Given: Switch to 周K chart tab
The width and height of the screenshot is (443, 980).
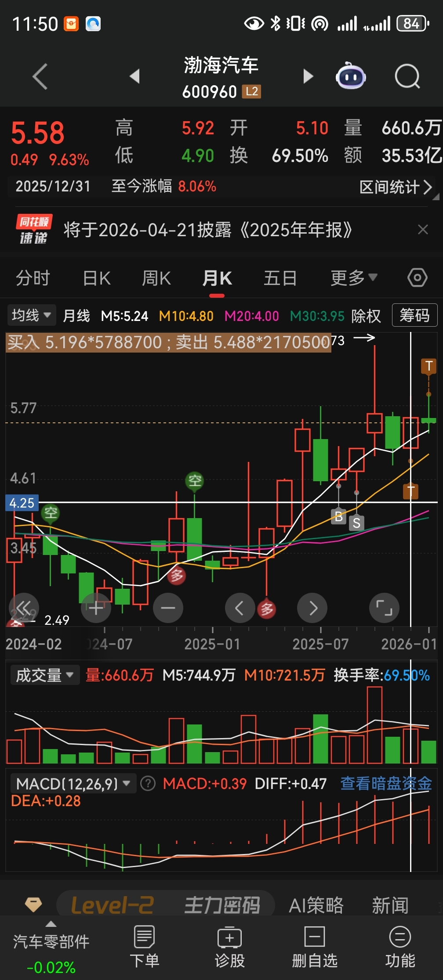Looking at the screenshot, I should (x=156, y=278).
